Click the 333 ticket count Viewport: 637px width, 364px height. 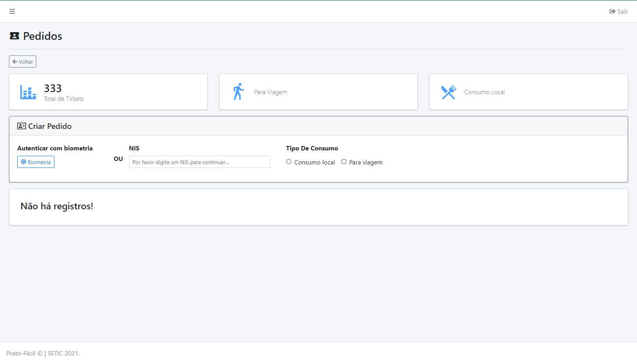click(x=53, y=88)
